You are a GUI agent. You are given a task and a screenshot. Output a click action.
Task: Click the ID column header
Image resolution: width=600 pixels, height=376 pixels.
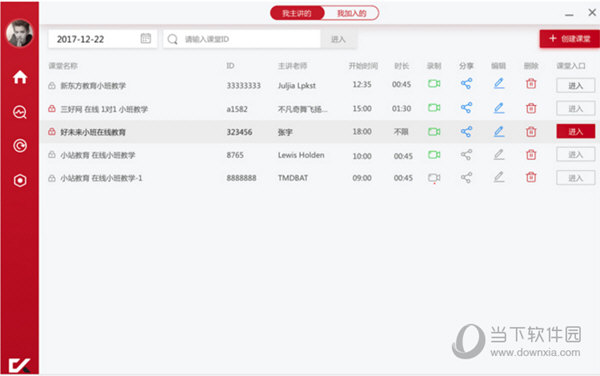(x=230, y=66)
